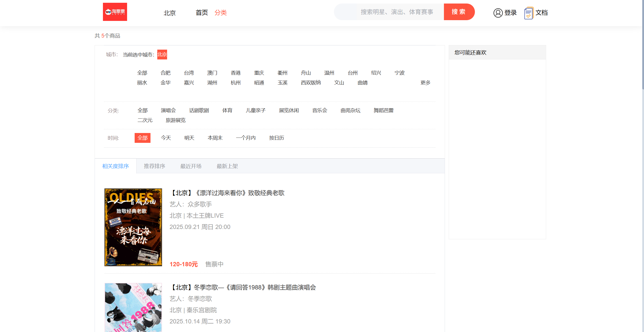Focus the search input for stars and shows
Screen dimensions: 644x332
[396, 12]
